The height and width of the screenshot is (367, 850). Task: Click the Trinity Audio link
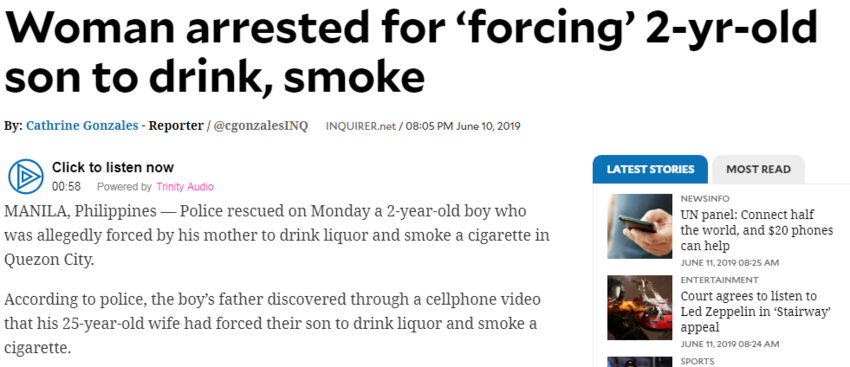[185, 187]
